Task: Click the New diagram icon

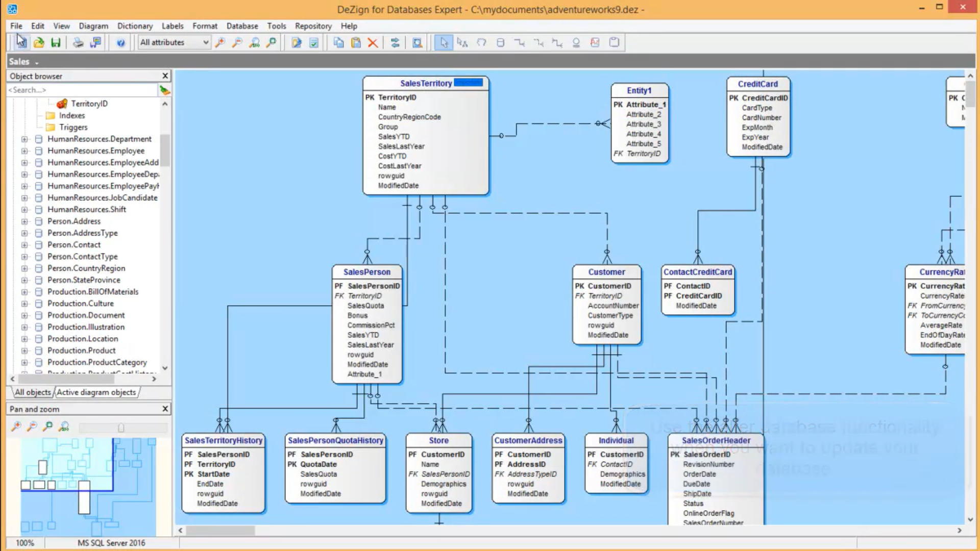Action: 21,42
